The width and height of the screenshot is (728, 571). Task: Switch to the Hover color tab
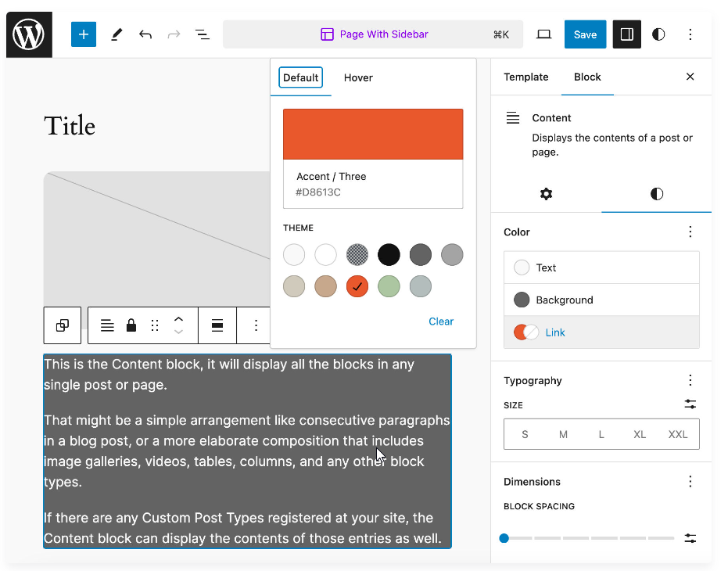click(358, 77)
